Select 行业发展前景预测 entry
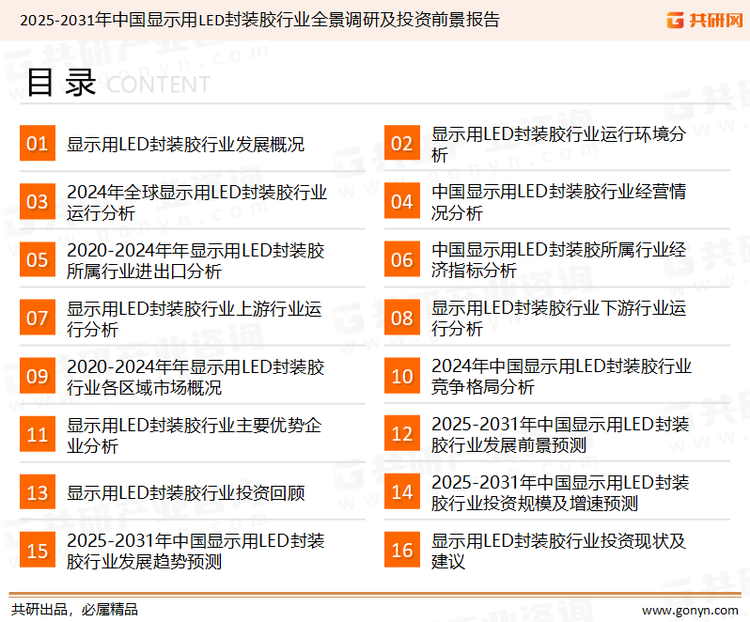The height and width of the screenshot is (622, 750). click(x=560, y=434)
